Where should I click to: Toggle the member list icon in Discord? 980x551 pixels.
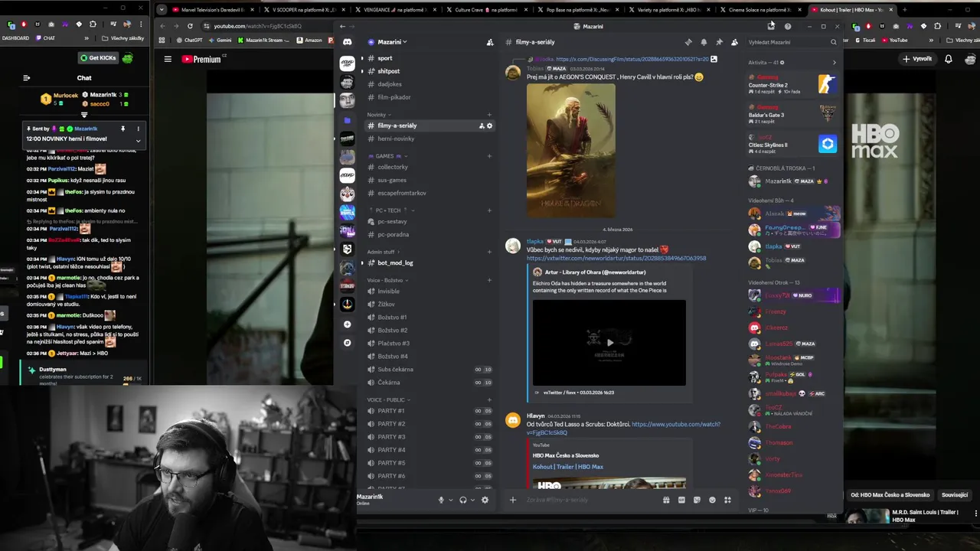734,42
